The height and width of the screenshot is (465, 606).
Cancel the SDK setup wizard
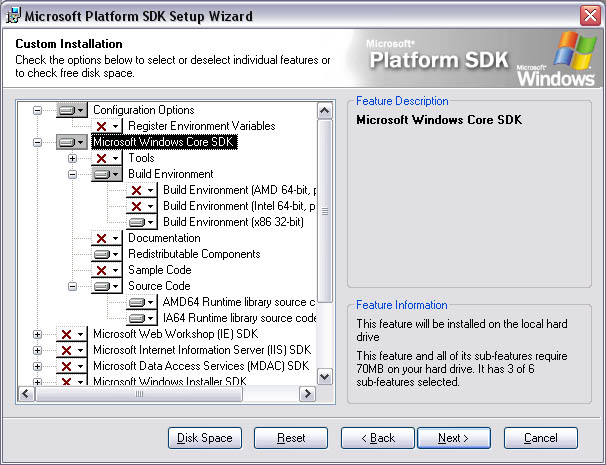[541, 438]
